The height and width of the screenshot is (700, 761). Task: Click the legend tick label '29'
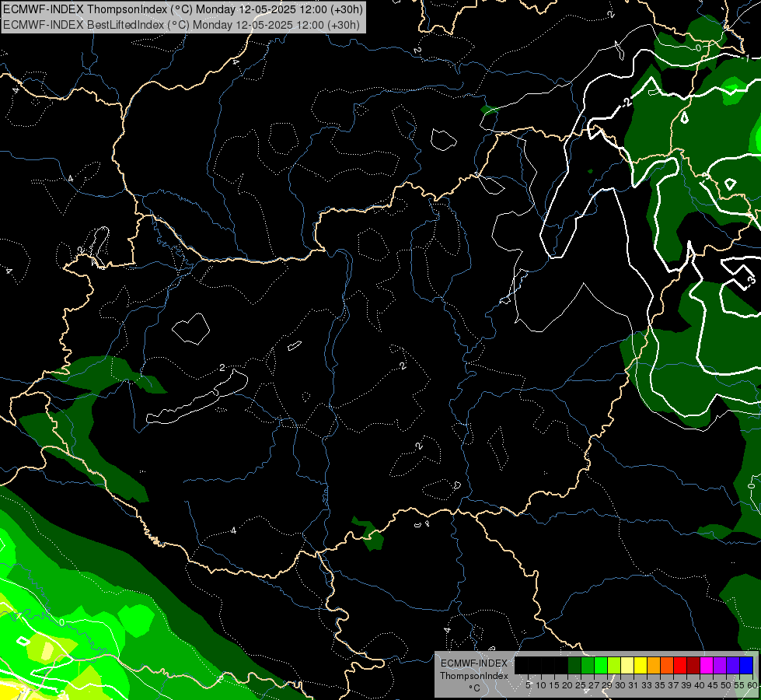click(x=607, y=685)
